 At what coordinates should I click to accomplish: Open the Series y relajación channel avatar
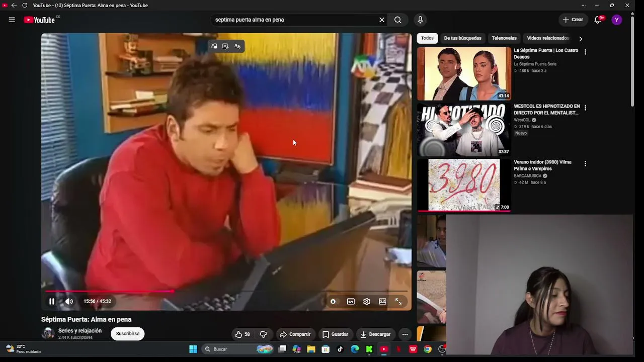pyautogui.click(x=48, y=333)
